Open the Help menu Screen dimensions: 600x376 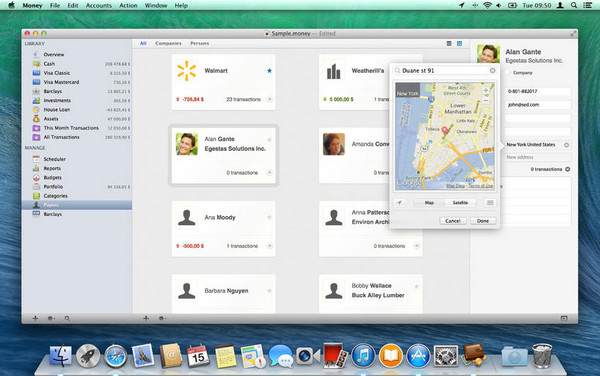[x=181, y=5]
